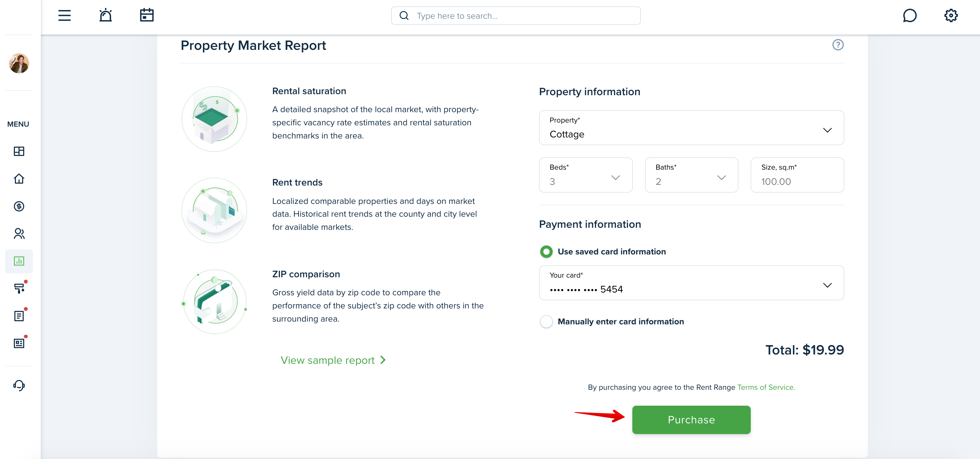Open the accounting dollar sidebar icon
980x459 pixels.
point(19,206)
